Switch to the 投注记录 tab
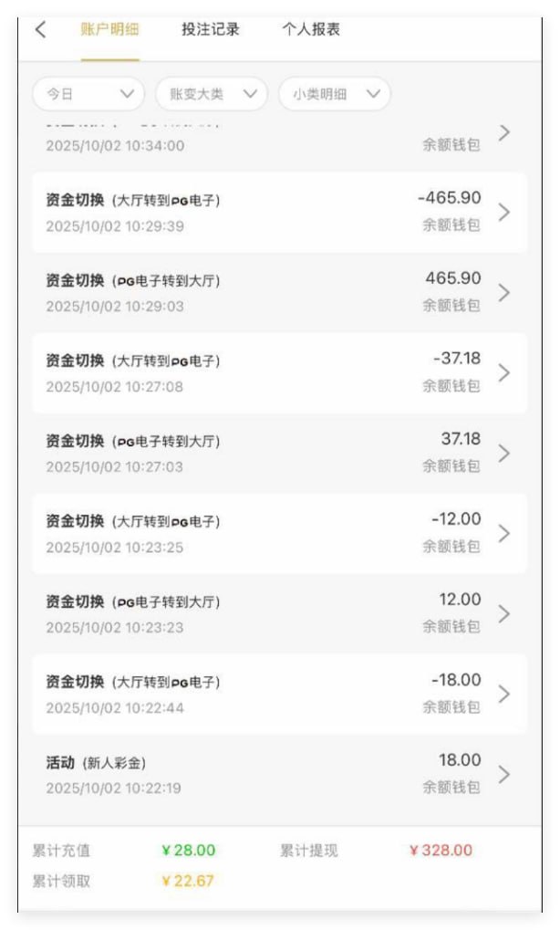Viewport: 560px width, 930px height. [x=210, y=29]
